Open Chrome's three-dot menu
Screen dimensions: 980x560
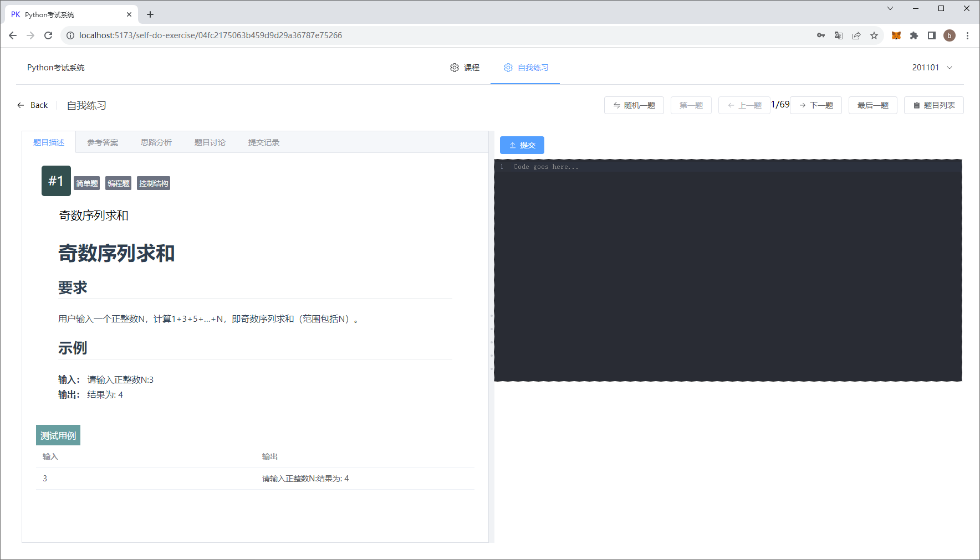click(967, 35)
